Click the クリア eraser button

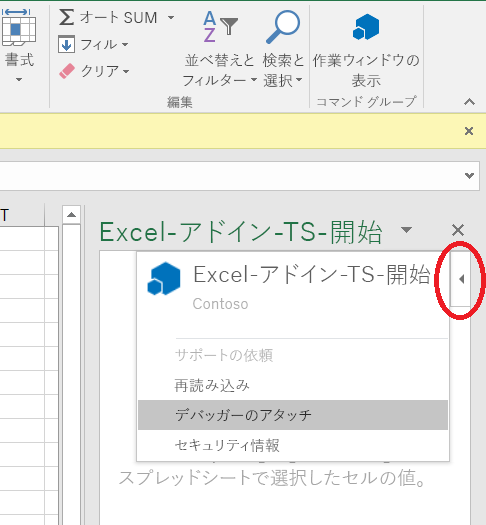tap(94, 71)
